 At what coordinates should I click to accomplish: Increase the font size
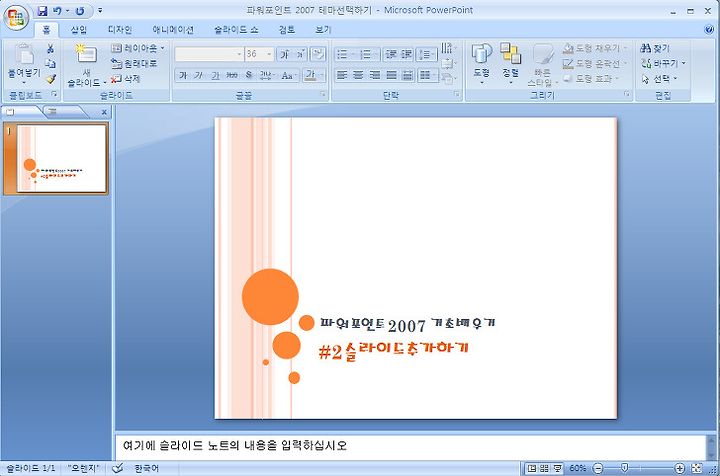pyautogui.click(x=285, y=54)
